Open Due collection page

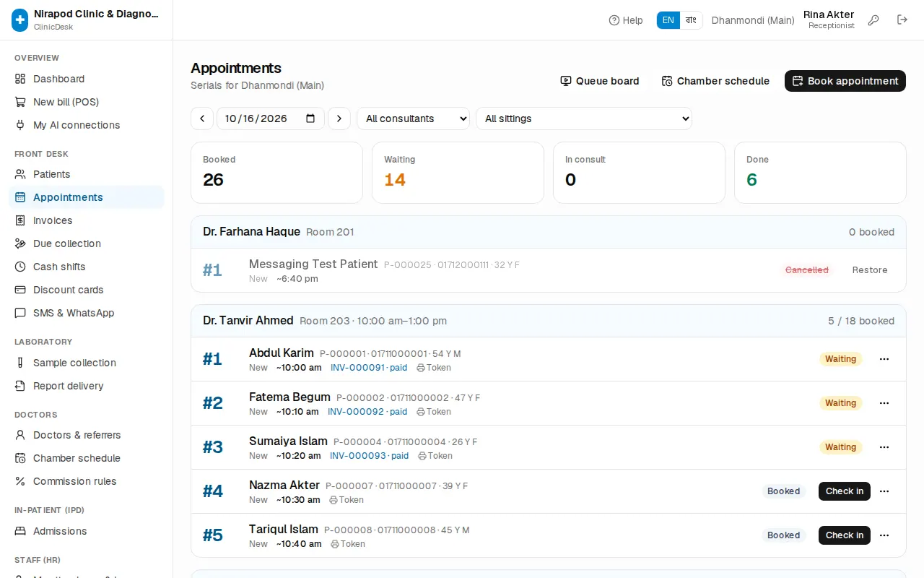click(x=87, y=243)
